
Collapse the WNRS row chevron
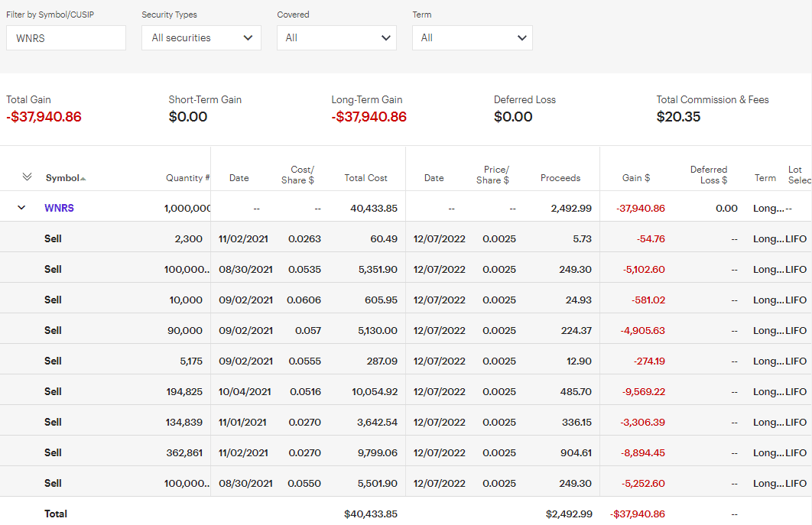click(x=21, y=208)
